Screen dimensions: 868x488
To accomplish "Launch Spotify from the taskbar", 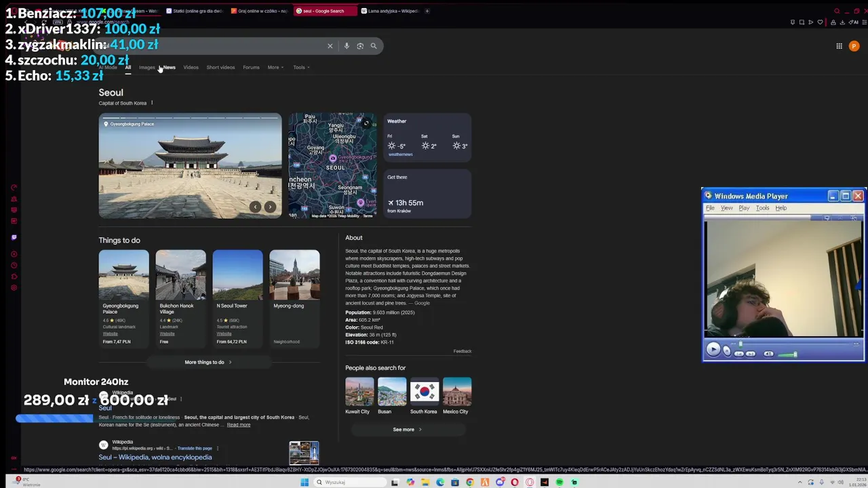I will pyautogui.click(x=559, y=482).
